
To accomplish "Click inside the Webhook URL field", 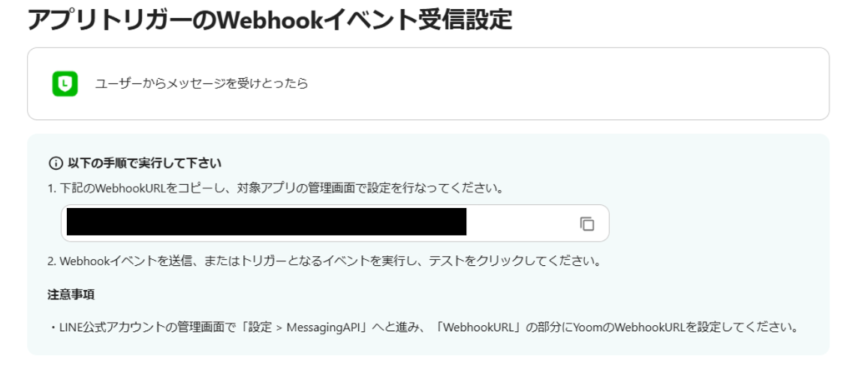I will coord(335,223).
